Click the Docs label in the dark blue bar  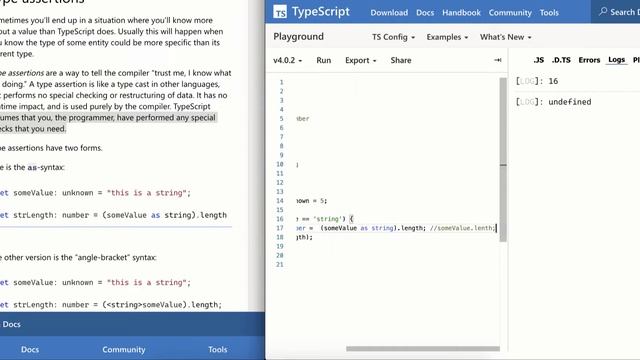click(11, 324)
